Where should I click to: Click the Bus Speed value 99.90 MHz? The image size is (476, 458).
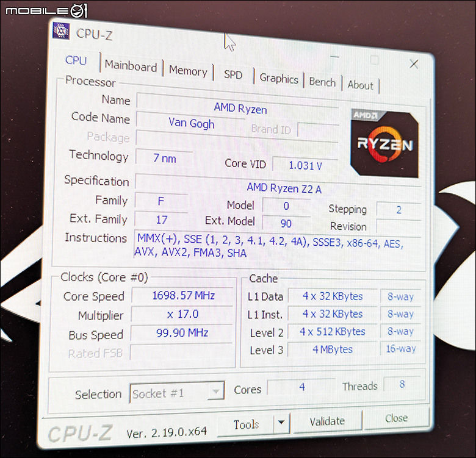(182, 333)
